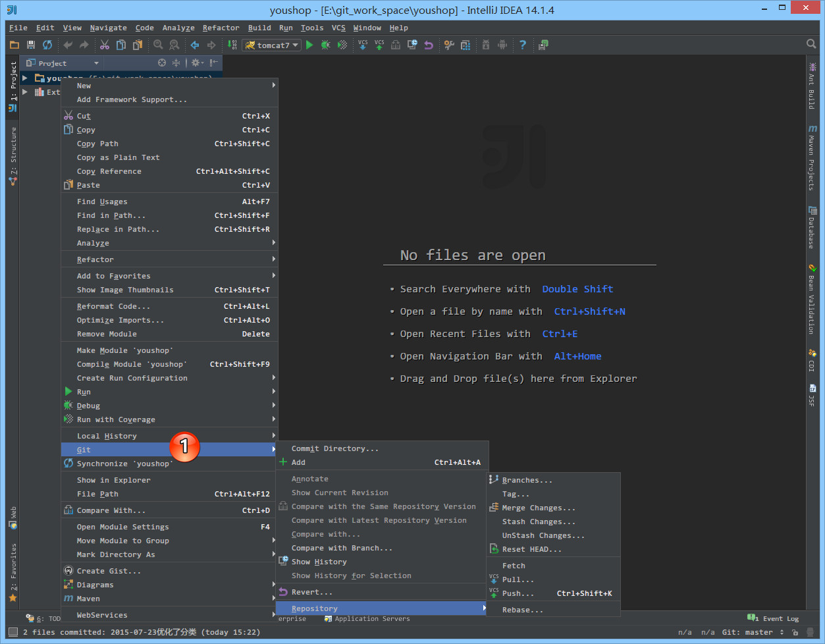Expand the External Libraries tree node
This screenshot has height=644, width=825.
coord(25,92)
